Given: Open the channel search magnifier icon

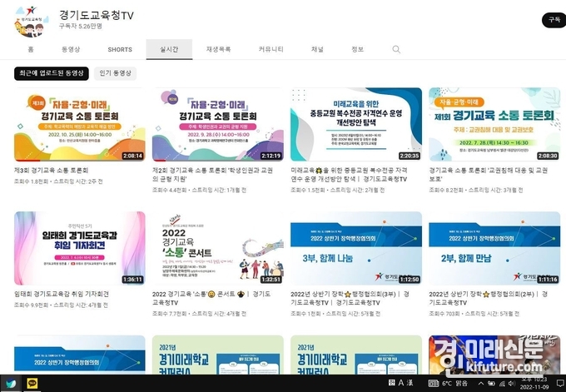Looking at the screenshot, I should pos(396,49).
